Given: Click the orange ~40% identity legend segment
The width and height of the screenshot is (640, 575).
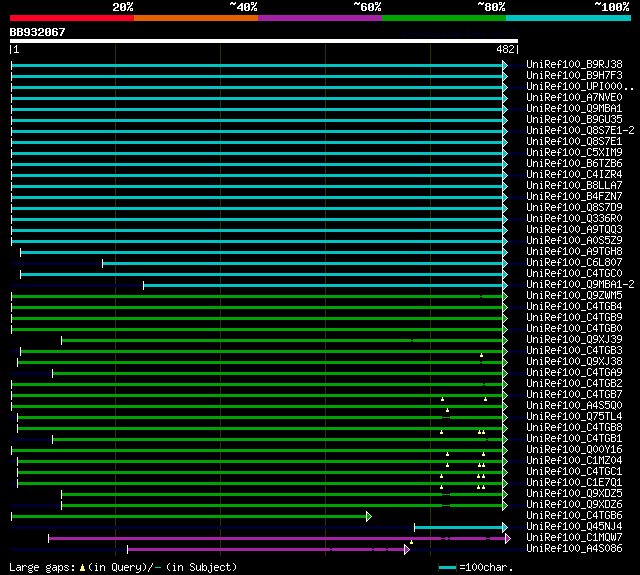Looking at the screenshot, I should coord(196,18).
